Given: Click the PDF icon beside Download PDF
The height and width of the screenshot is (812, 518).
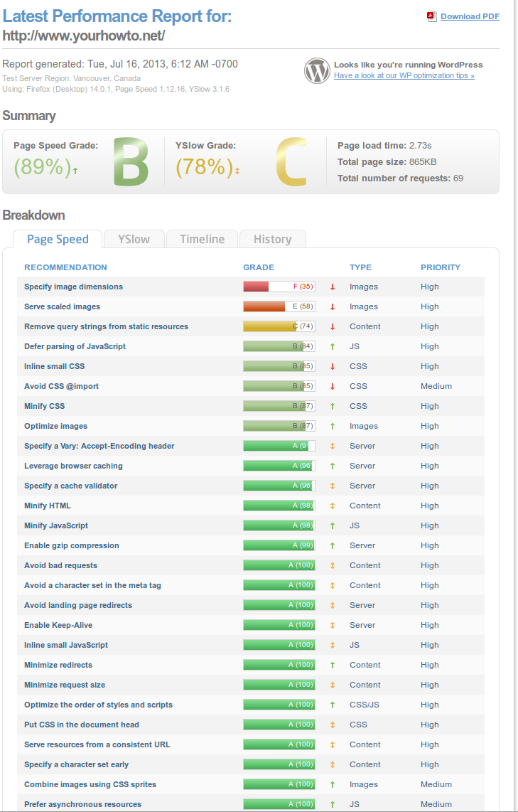Looking at the screenshot, I should [x=432, y=16].
